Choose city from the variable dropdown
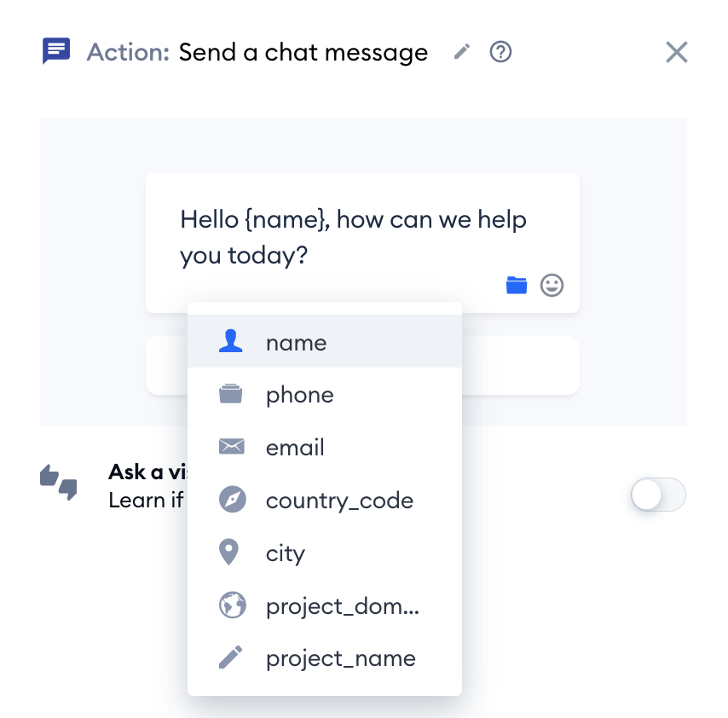 tap(325, 553)
